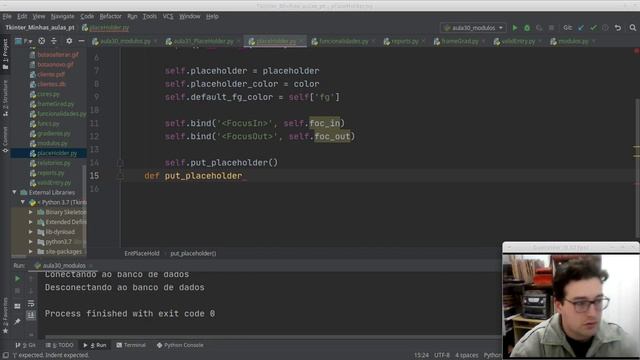Expand the Extended Definitions folder

click(31, 222)
